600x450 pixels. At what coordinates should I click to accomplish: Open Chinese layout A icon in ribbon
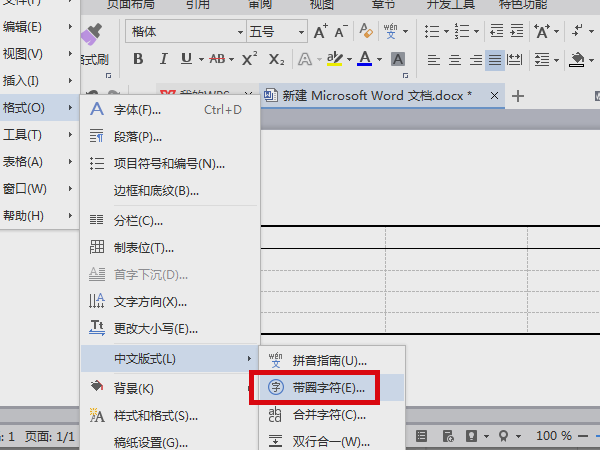542,31
